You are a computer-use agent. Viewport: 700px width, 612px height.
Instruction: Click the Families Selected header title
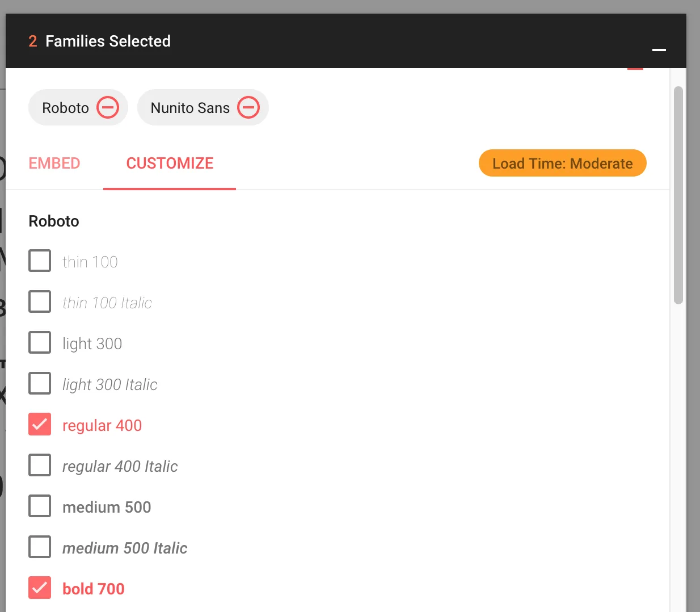108,41
